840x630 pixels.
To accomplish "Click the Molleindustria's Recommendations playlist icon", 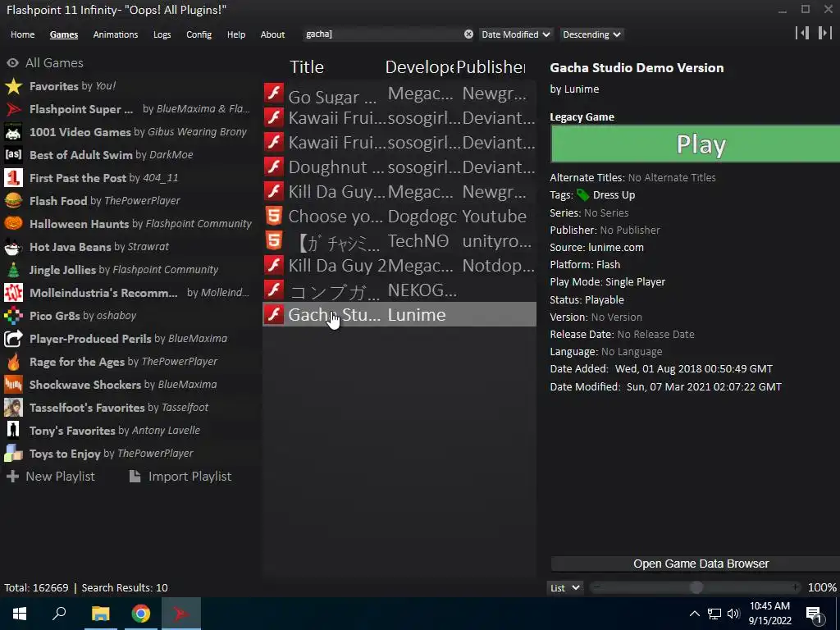I will 13,293.
